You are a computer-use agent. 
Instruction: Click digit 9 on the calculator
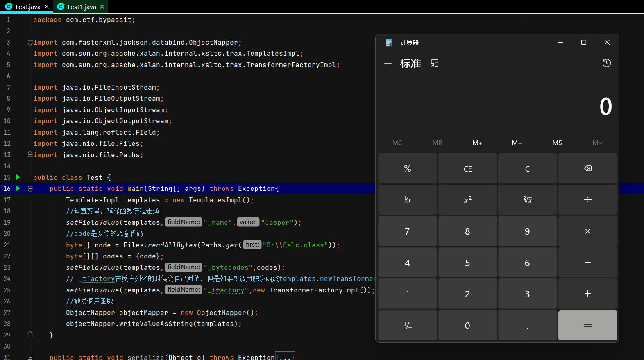[x=528, y=231]
